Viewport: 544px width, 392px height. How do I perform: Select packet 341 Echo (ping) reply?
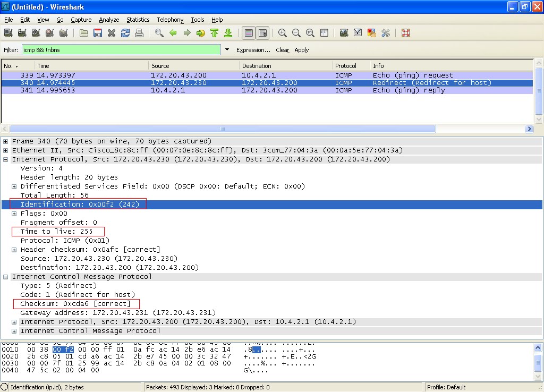click(267, 90)
